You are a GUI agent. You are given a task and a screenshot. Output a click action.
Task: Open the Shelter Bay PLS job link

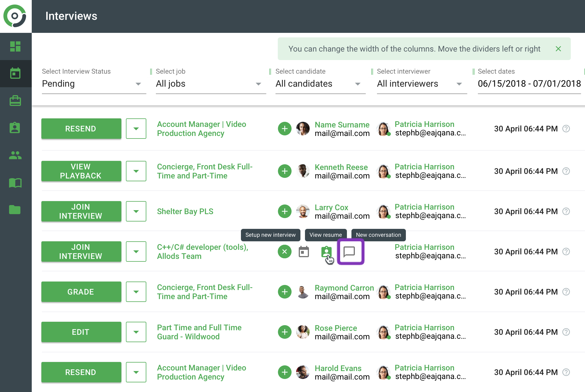point(185,211)
